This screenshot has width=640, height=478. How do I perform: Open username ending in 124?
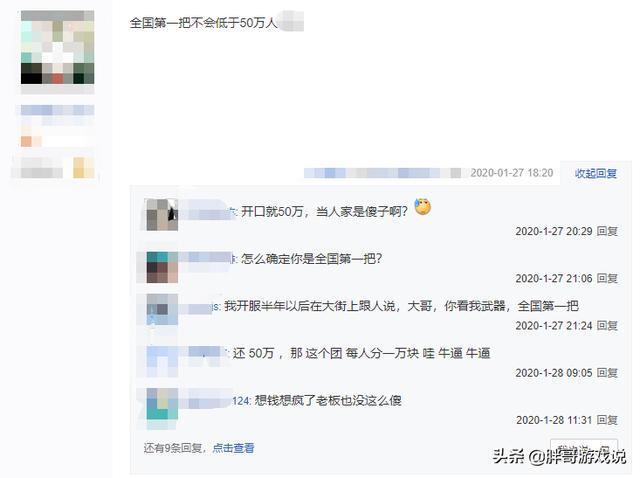[215, 400]
